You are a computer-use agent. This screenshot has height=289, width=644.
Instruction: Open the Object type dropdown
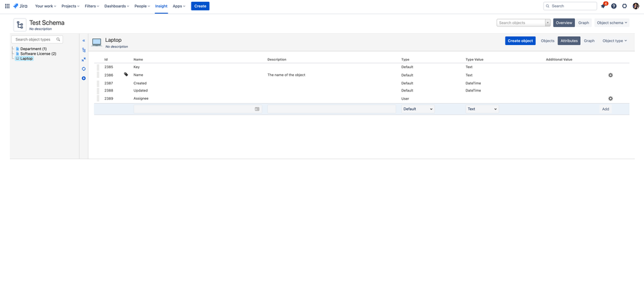click(614, 41)
